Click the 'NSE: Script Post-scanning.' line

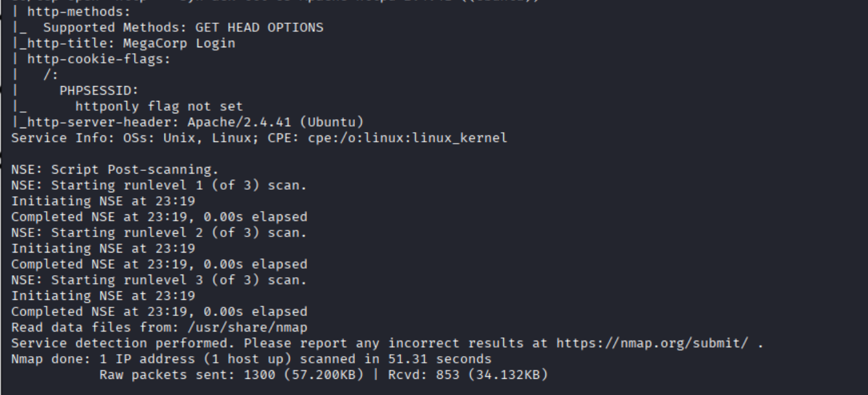click(x=115, y=170)
